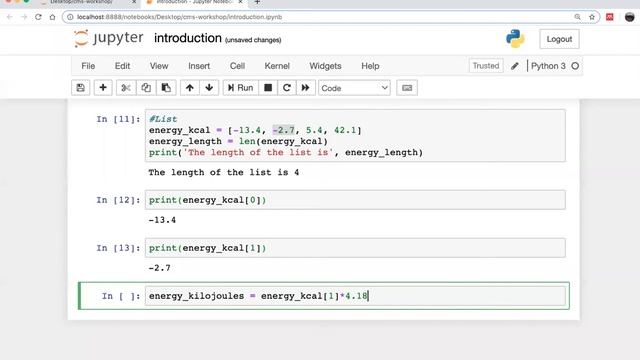Open the Kernel menu
Viewport: 640px width, 360px height.
(x=277, y=66)
